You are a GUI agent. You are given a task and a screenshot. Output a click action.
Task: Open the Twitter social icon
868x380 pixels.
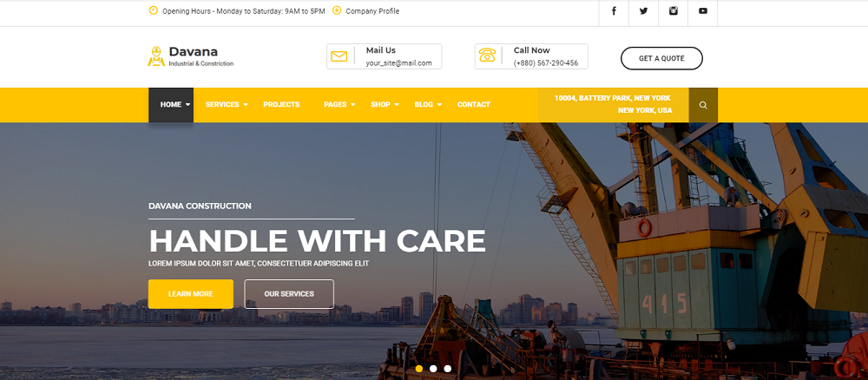pyautogui.click(x=643, y=11)
